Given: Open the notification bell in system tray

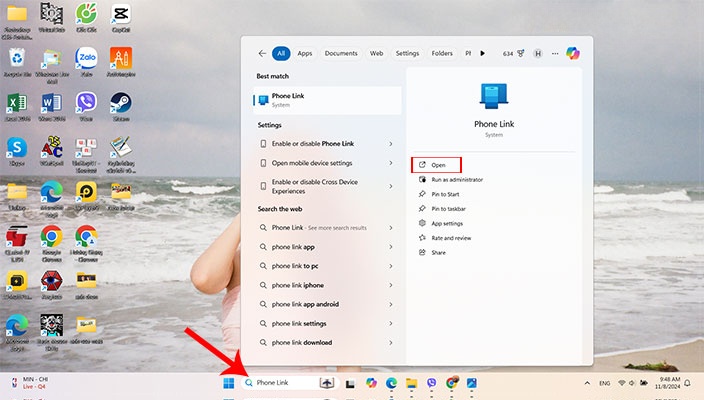Looking at the screenshot, I should click(x=687, y=383).
